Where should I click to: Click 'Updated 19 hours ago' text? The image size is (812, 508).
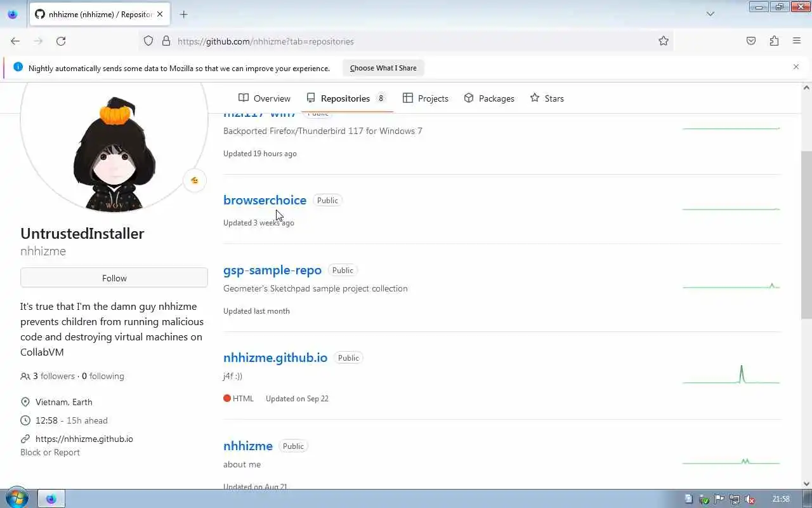[260, 154]
